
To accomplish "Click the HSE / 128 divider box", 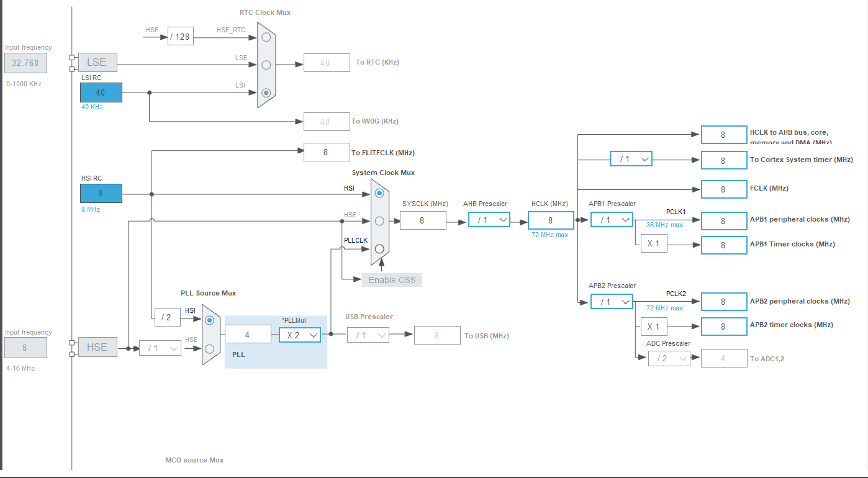I will pyautogui.click(x=181, y=37).
